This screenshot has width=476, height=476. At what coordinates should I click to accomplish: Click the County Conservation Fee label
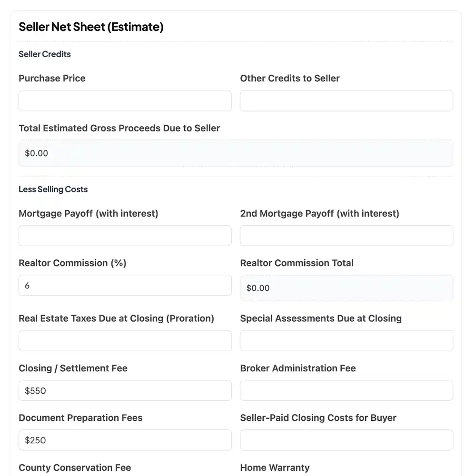pos(75,467)
